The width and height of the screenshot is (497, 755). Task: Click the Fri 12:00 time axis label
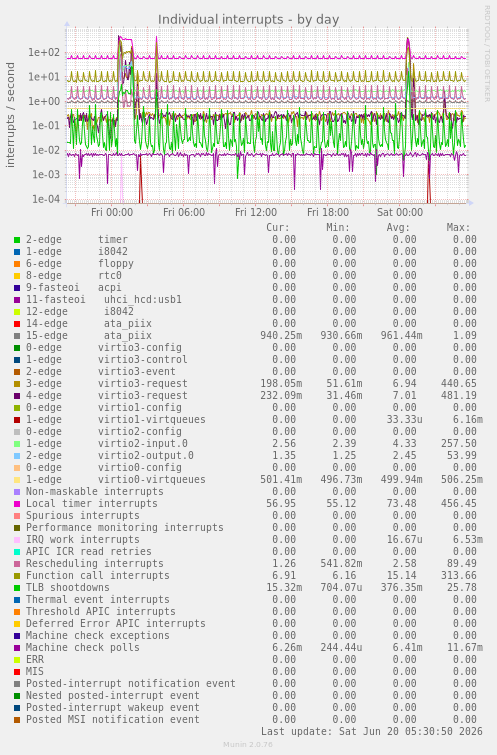256,212
